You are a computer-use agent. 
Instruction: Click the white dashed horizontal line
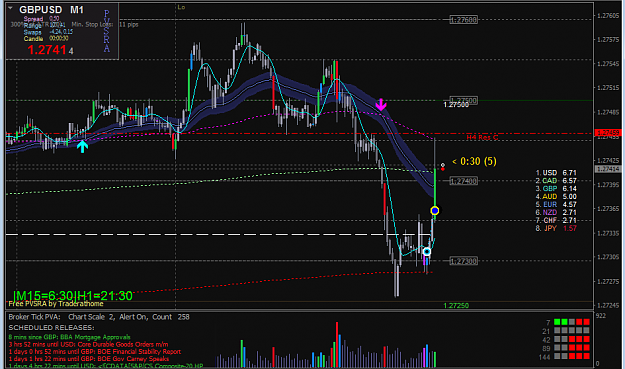(x=217, y=235)
